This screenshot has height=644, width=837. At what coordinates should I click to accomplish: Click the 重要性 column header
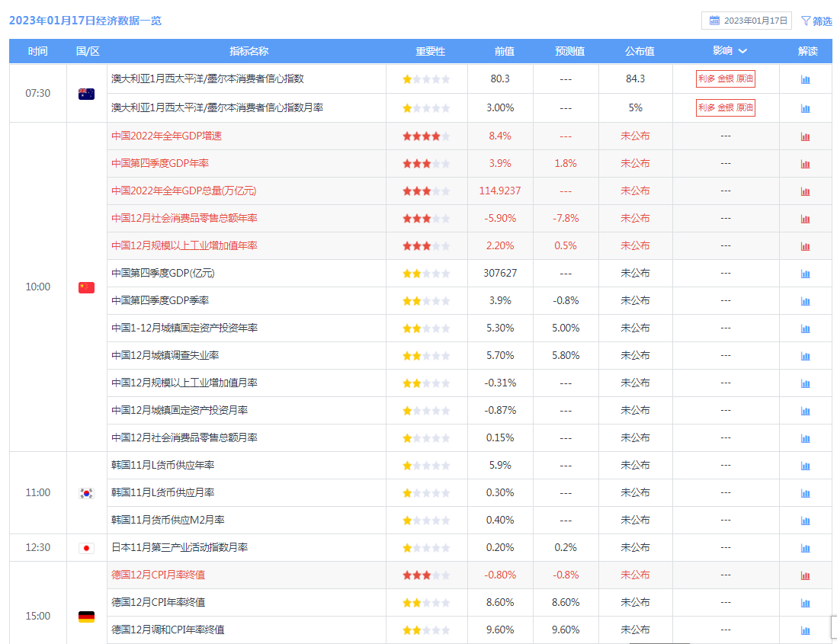click(430, 51)
